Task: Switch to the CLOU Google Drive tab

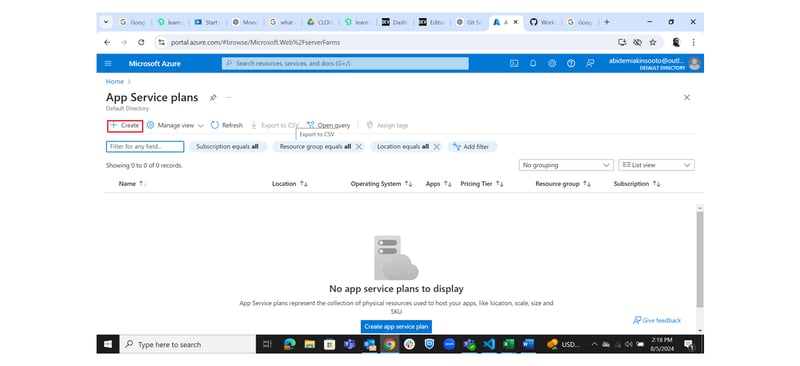Action: (x=319, y=22)
